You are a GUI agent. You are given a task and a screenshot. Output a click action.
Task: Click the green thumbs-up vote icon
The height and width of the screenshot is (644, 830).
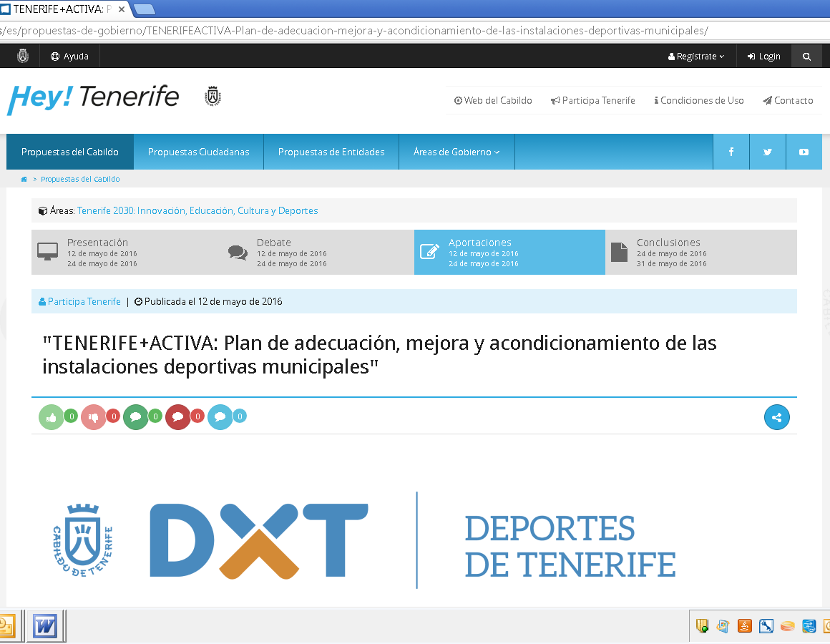coord(52,417)
